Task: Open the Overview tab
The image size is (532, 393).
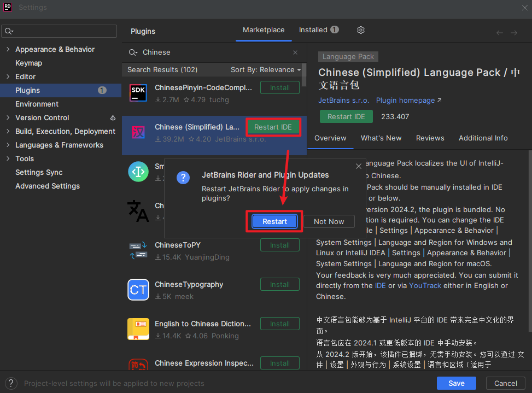Action: (330, 138)
